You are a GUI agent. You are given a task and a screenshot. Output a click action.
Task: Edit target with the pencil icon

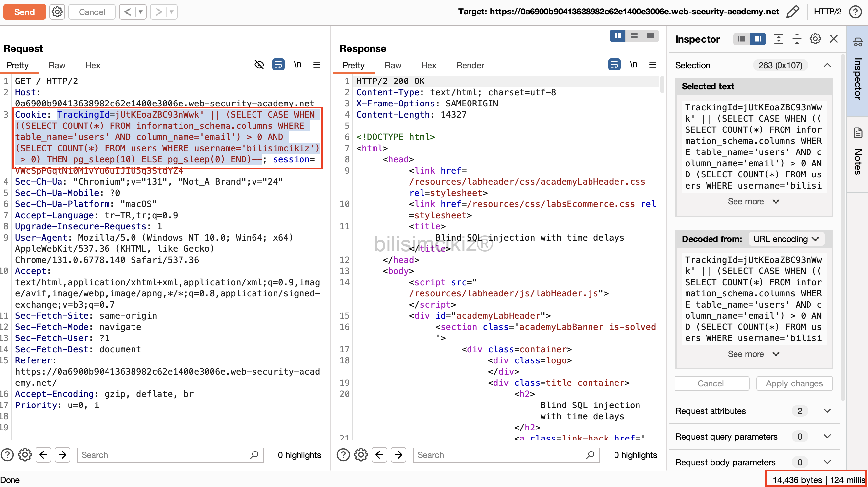(792, 12)
